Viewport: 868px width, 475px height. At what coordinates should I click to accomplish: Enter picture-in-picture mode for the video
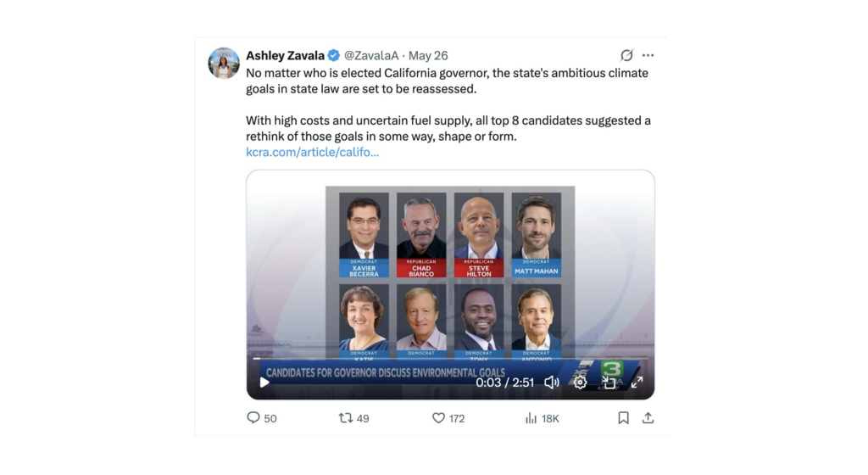click(609, 382)
